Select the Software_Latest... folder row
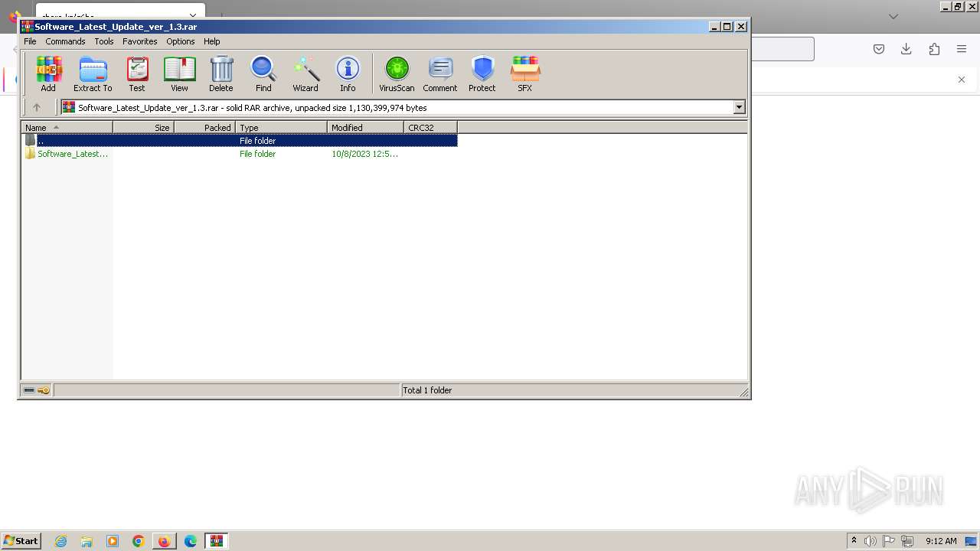Viewport: 980px width, 551px height. 240,154
